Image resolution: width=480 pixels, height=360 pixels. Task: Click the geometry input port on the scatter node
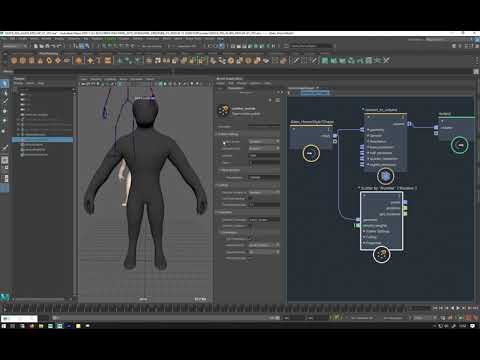(x=358, y=220)
